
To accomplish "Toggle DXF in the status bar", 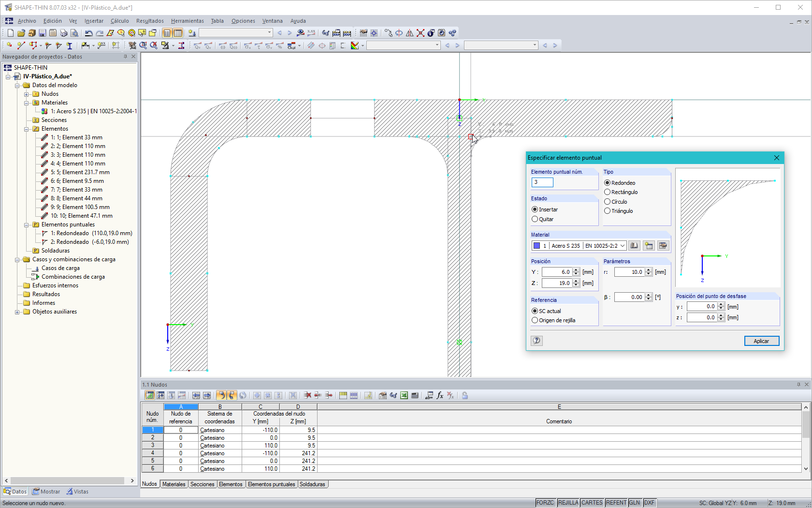I will point(649,503).
